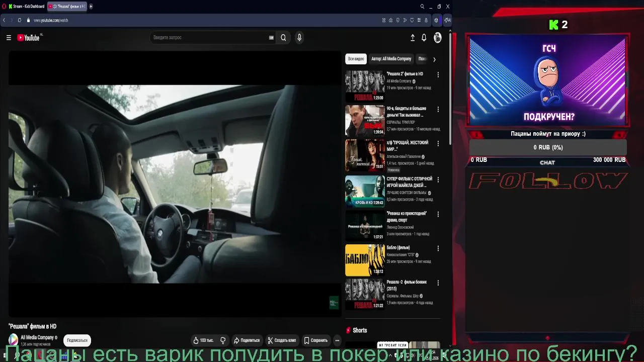Open the Aria AI sidebar button
The image size is (644, 362).
pyautogui.click(x=447, y=20)
